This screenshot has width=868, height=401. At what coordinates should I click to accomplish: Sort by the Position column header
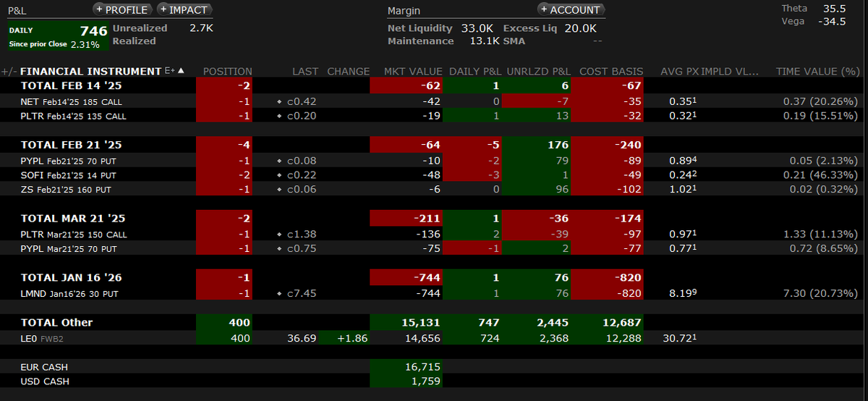point(227,71)
